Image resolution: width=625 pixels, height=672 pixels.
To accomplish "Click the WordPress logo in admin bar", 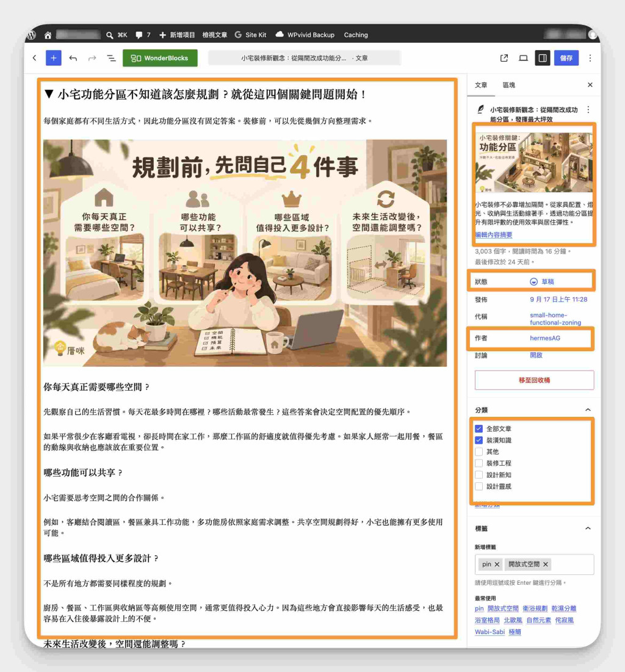I will tap(32, 35).
